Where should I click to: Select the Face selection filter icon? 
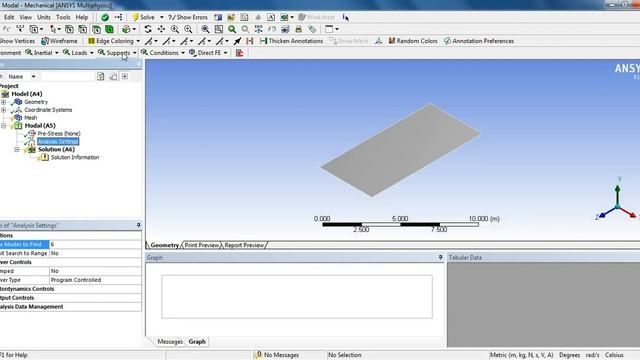pyautogui.click(x=96, y=29)
